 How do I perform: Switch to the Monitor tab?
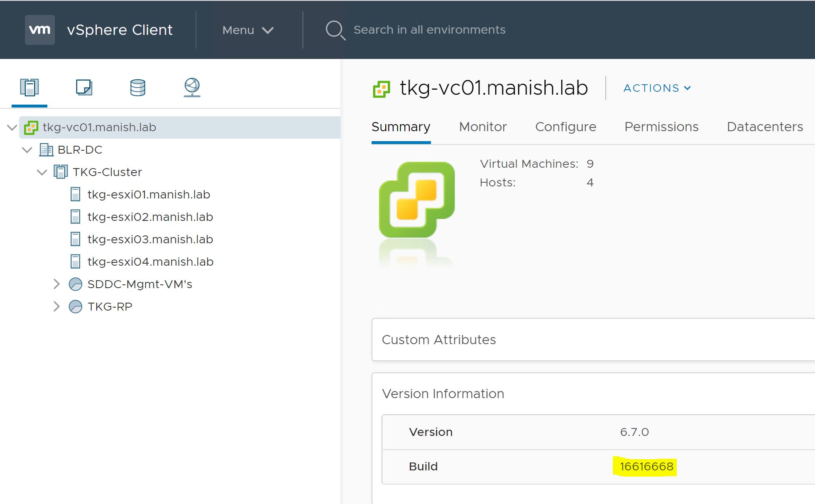[x=483, y=127]
